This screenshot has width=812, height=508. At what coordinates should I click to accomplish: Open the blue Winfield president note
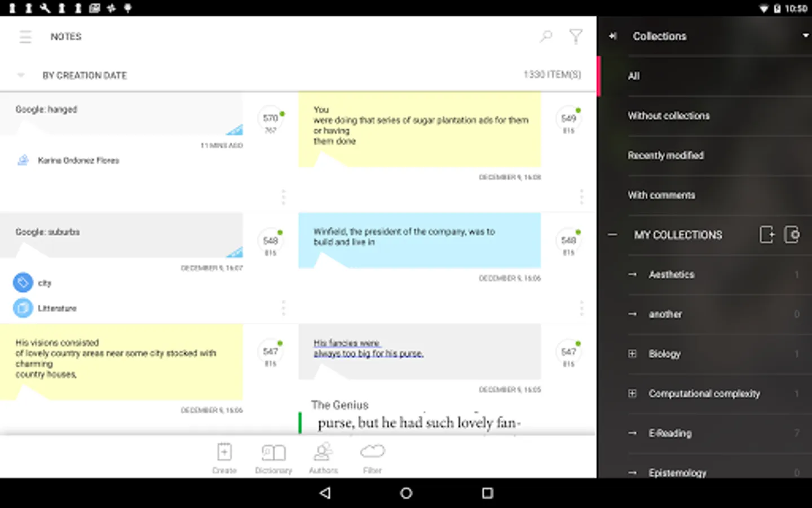(420, 240)
